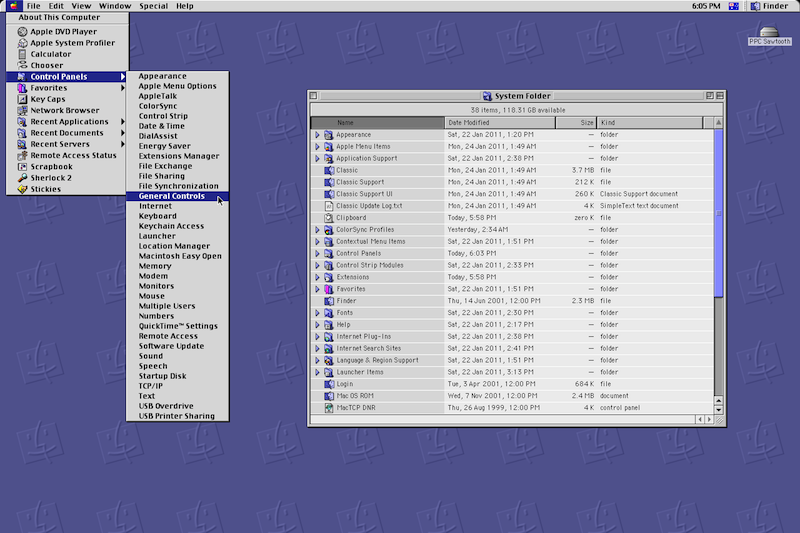Screen dimensions: 800x533
Task: Click the Apple DVD Player icon
Action: point(22,32)
